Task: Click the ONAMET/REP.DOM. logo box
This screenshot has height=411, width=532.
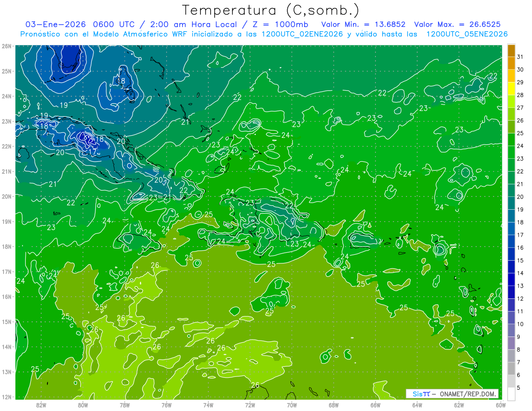Action: pos(452,394)
